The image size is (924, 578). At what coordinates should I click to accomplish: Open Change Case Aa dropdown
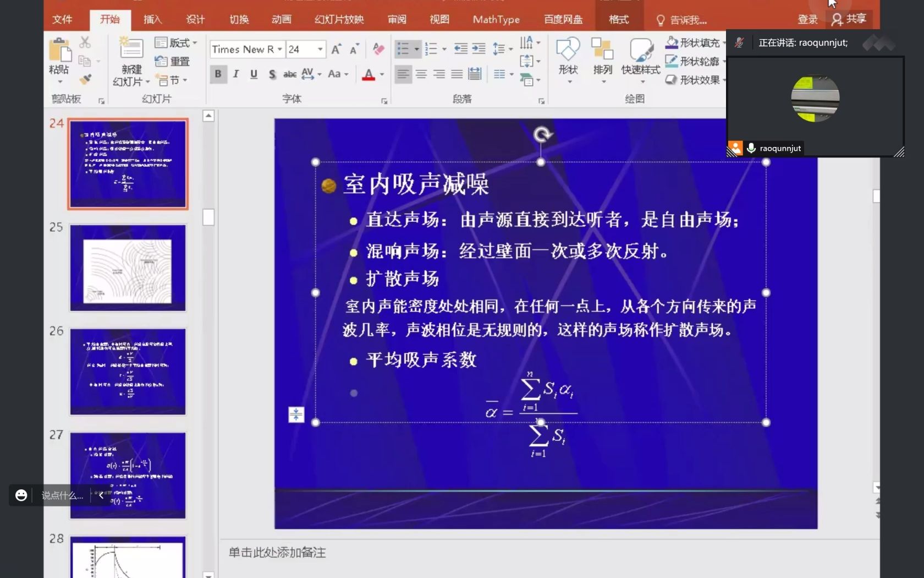(338, 74)
